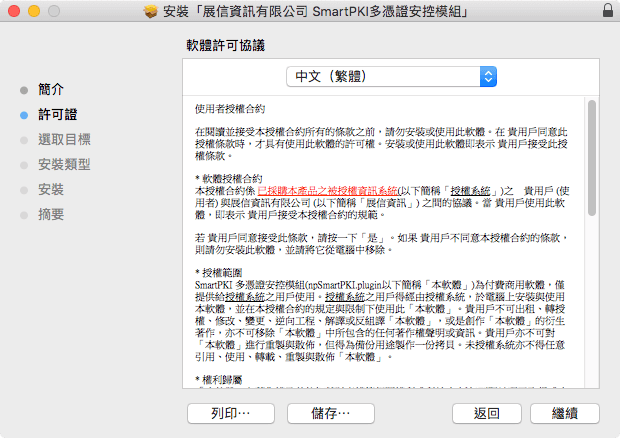Viewport: 620px width, 438px height.
Task: Click the 軟體許可協議 page title
Action: (225, 45)
